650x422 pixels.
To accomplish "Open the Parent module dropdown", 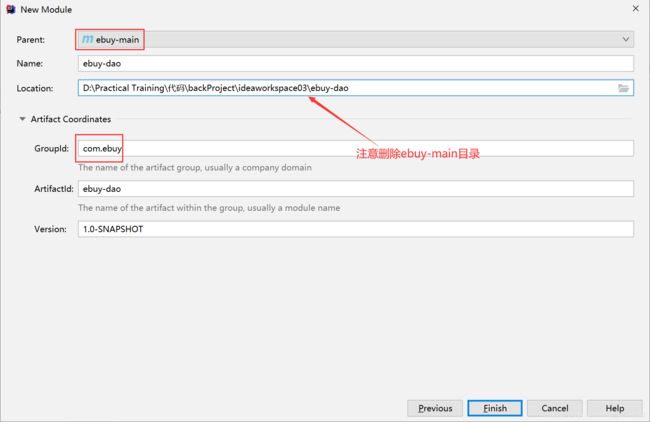I will (356, 39).
